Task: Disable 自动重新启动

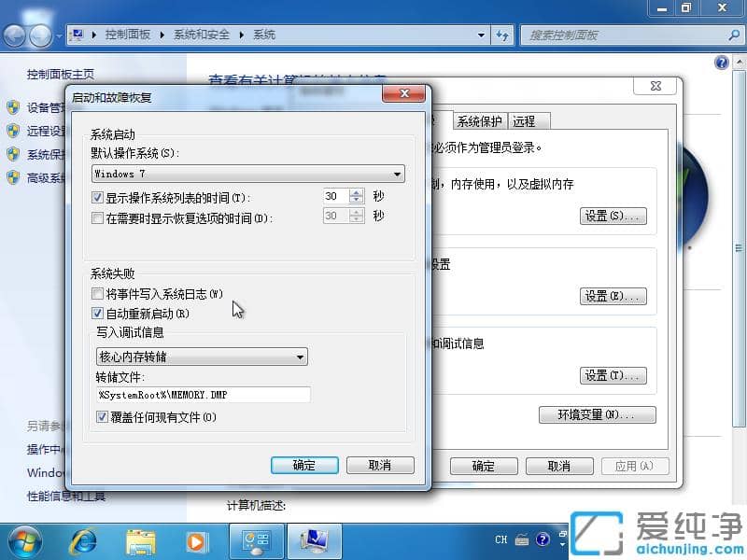Action: click(x=97, y=314)
